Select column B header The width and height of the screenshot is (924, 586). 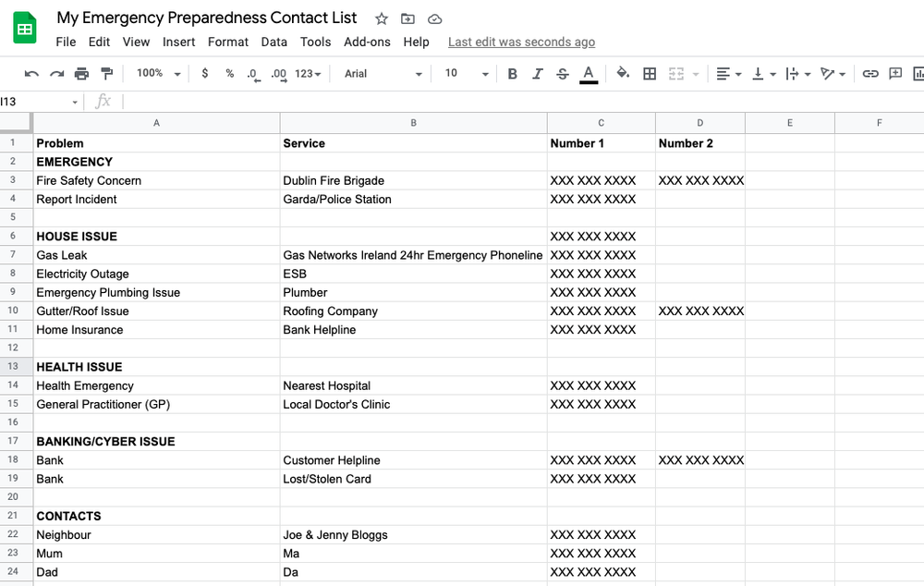tap(413, 123)
